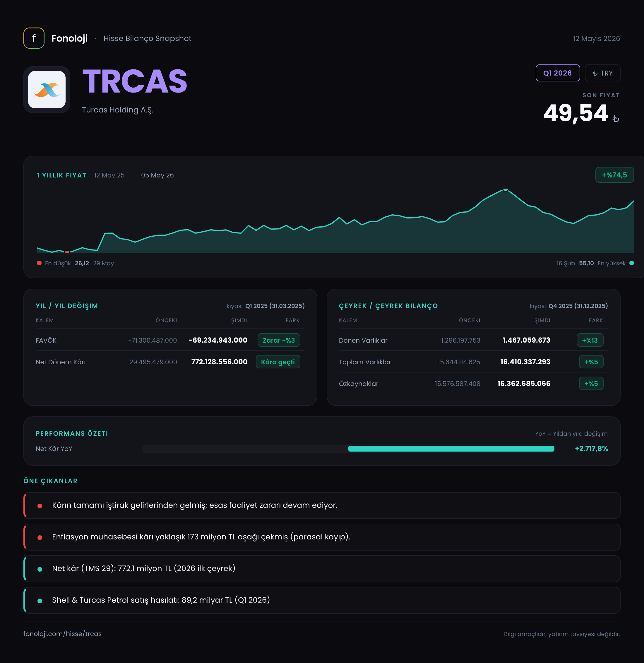
Task: Click the 'ÖNE ÇIKANLAR' section heading
Action: coord(50,481)
